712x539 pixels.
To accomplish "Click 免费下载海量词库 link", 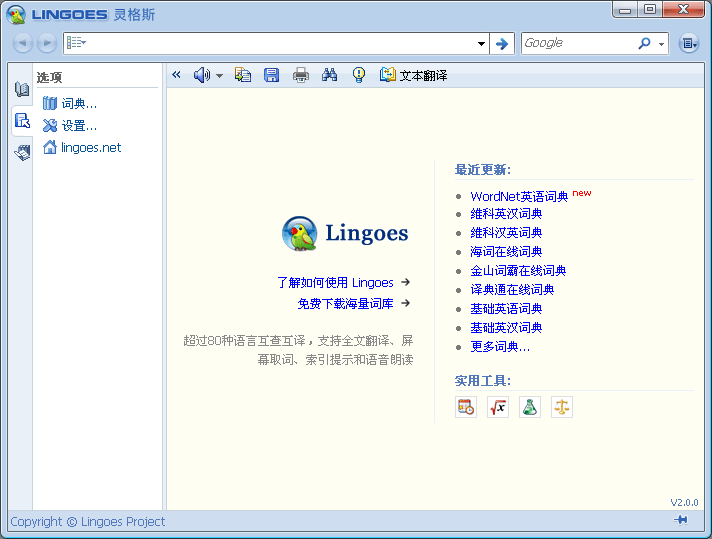I will coord(345,303).
